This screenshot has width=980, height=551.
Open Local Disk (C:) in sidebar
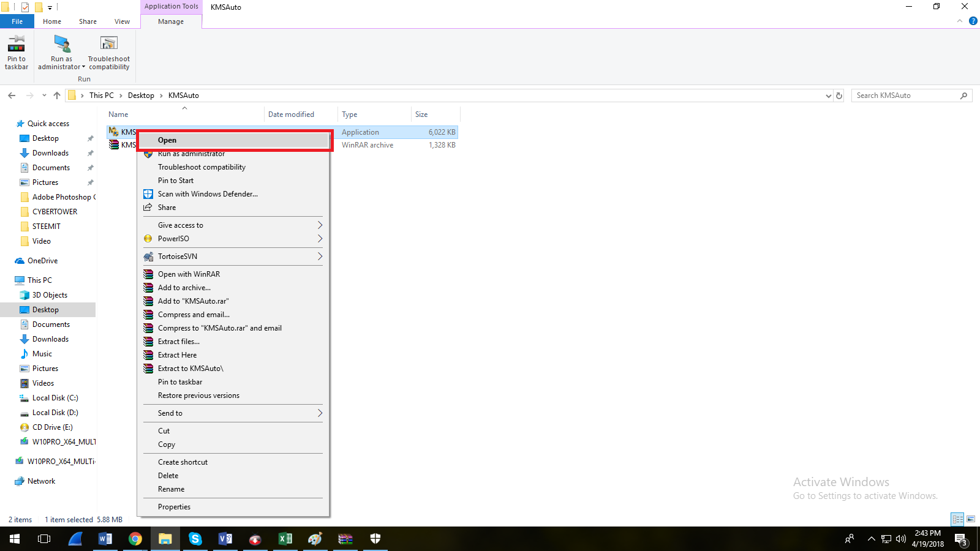(55, 398)
